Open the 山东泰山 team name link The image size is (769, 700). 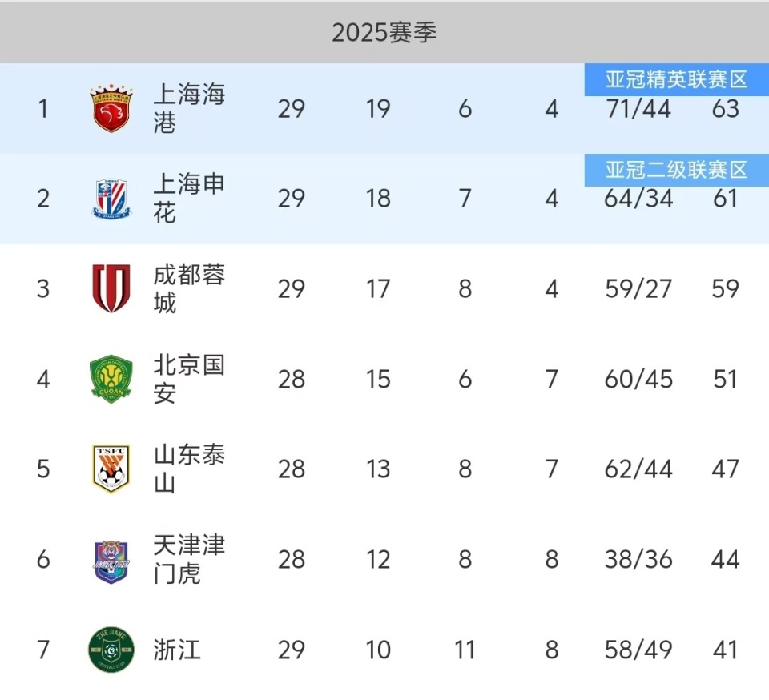click(x=189, y=469)
